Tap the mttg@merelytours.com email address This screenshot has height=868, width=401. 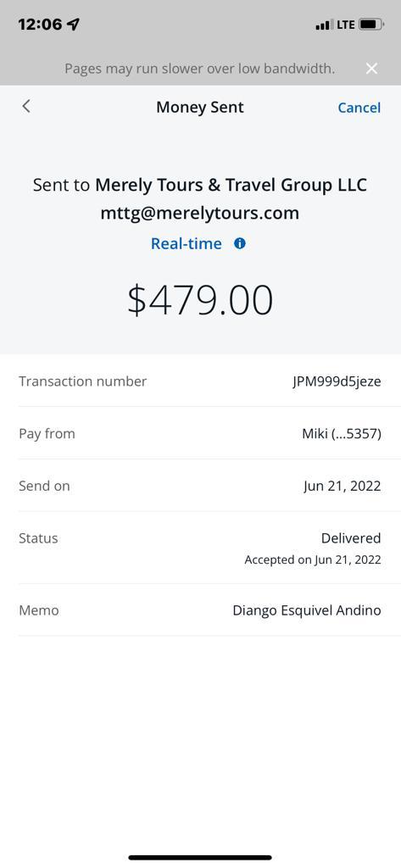(200, 213)
